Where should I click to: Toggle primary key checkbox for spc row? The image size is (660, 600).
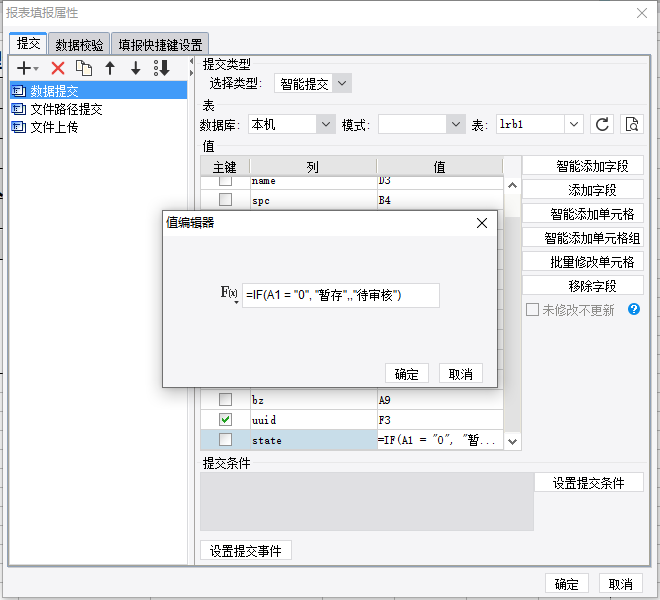(225, 200)
